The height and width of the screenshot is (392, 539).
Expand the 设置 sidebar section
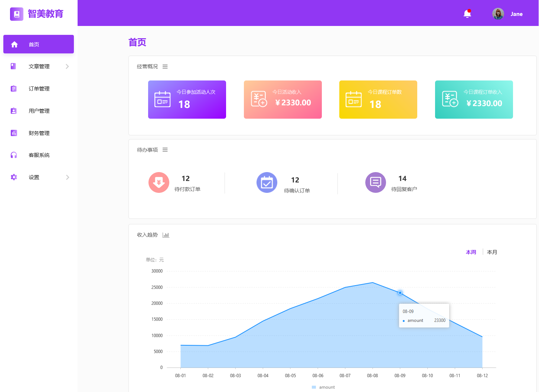pyautogui.click(x=67, y=177)
